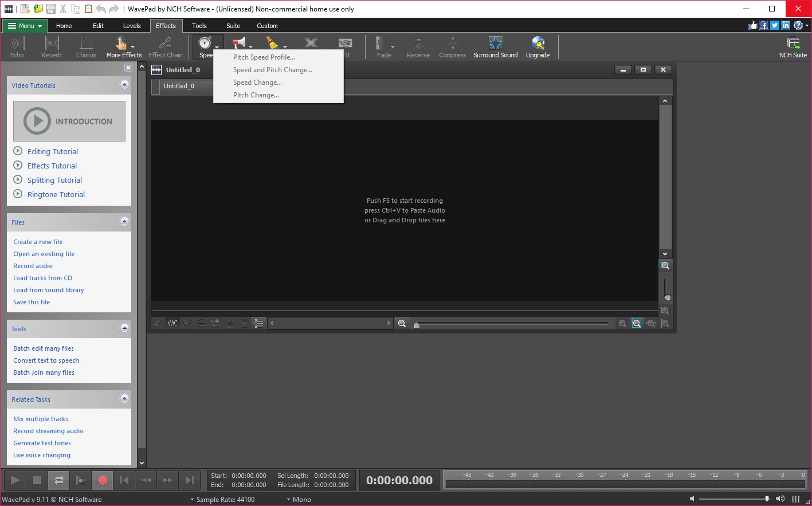Click the Facebook share icon

pos(764,26)
